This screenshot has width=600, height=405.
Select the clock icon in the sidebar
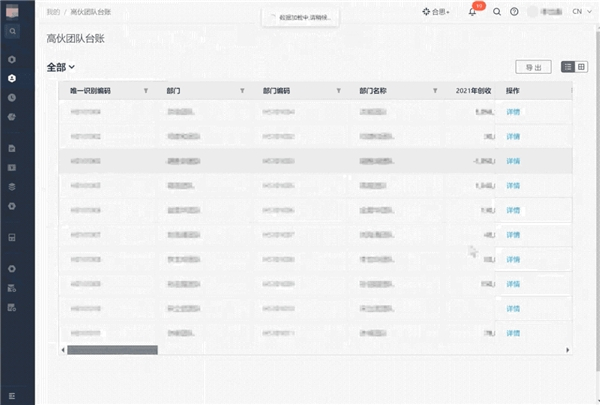(12, 98)
